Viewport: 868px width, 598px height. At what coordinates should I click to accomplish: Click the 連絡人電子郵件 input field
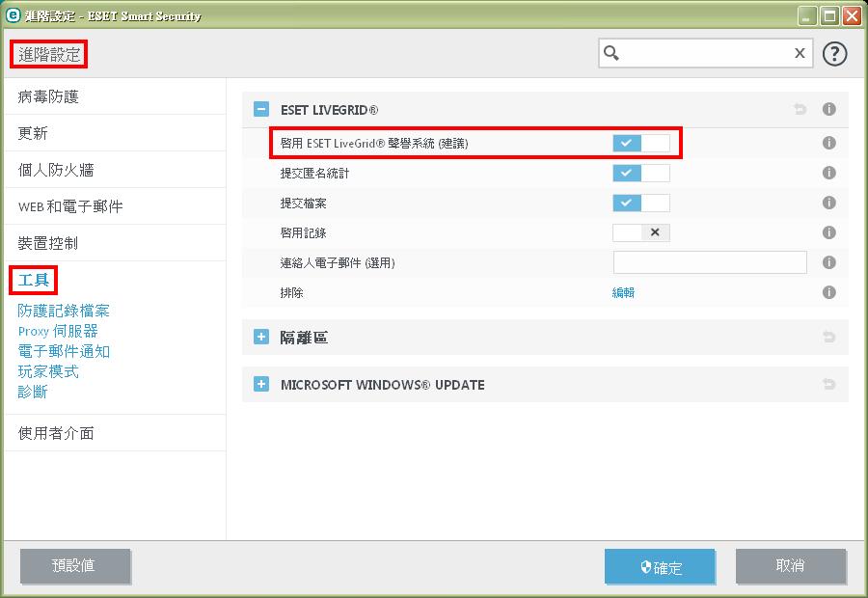[710, 262]
